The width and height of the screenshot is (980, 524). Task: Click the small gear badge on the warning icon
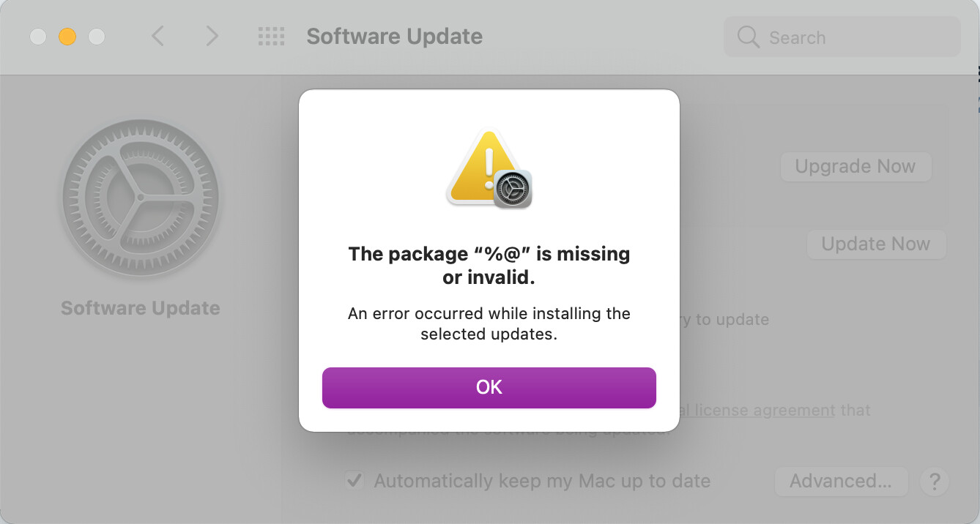coord(512,190)
